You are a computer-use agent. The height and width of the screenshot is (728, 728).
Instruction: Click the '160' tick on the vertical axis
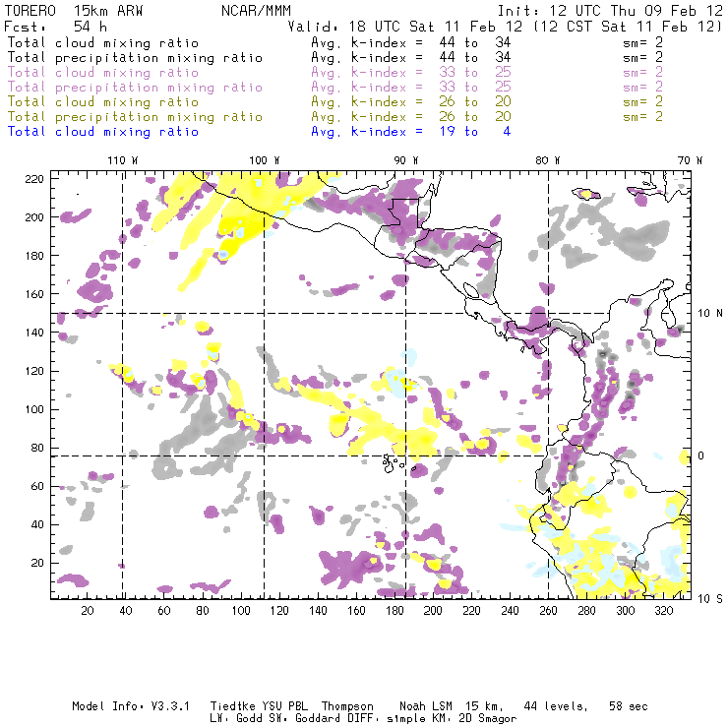(34, 294)
